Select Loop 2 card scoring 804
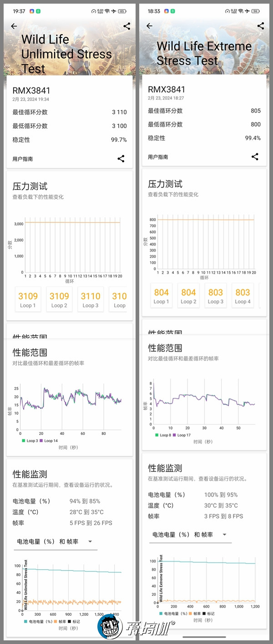The width and height of the screenshot is (273, 644). click(x=188, y=295)
